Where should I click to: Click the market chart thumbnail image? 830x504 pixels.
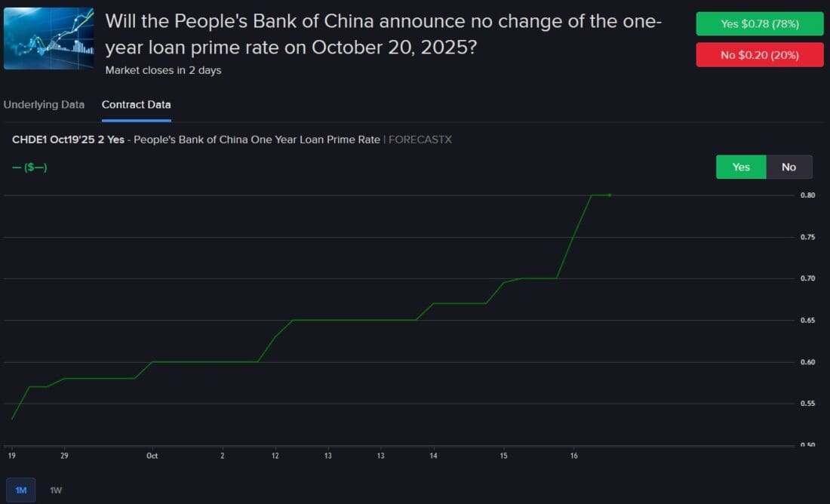[48, 38]
